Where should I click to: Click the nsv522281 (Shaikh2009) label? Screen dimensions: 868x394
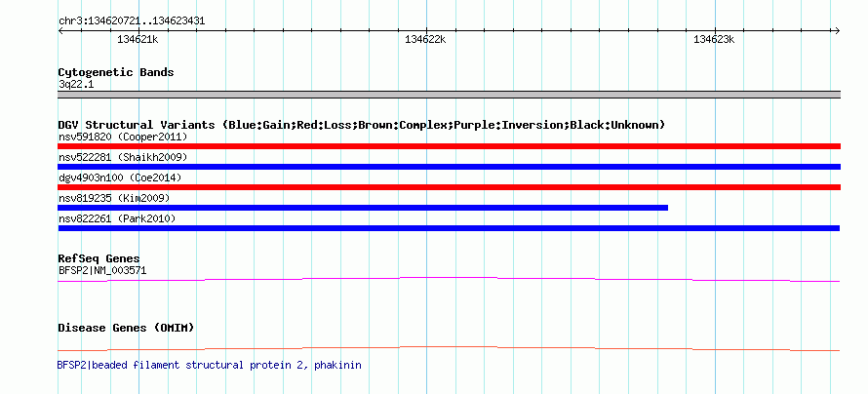point(123,157)
